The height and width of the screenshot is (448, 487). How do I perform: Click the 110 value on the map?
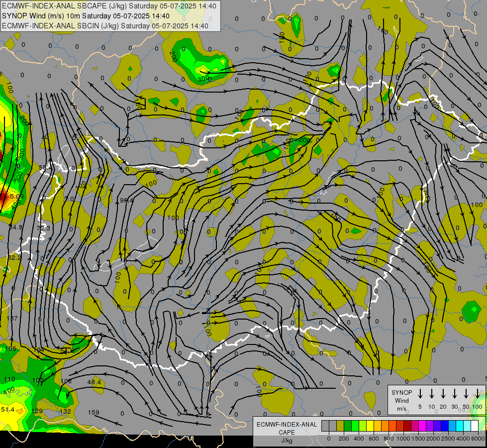click(x=9, y=379)
